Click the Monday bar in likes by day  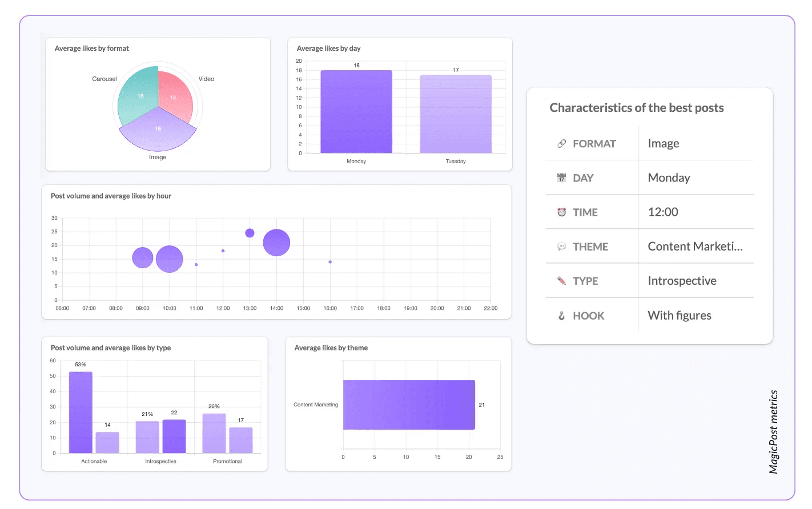(x=356, y=112)
